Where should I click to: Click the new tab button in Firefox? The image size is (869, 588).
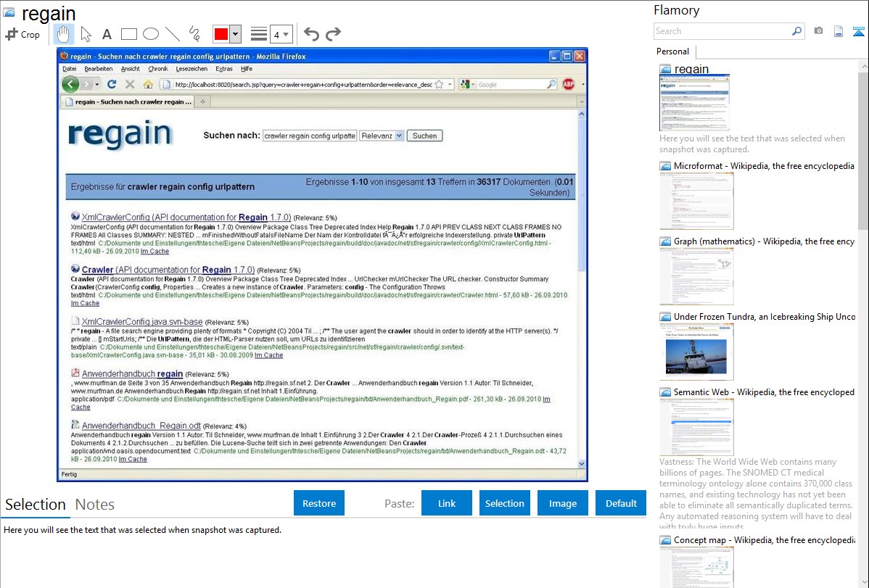pos(203,102)
